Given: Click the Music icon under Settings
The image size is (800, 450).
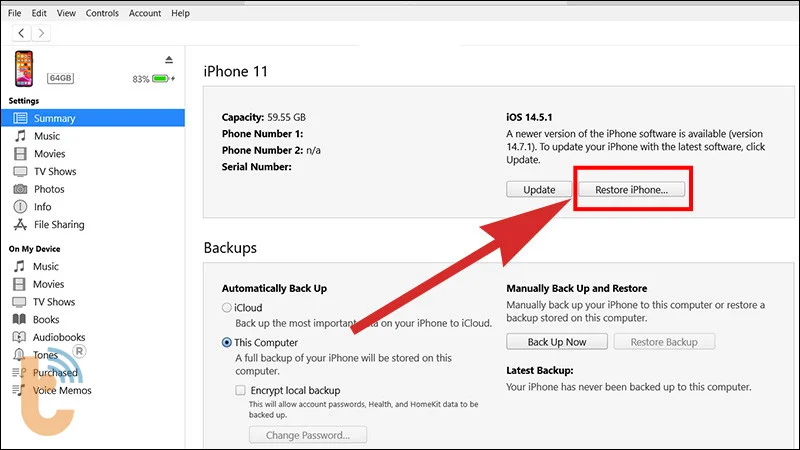Looking at the screenshot, I should [20, 136].
